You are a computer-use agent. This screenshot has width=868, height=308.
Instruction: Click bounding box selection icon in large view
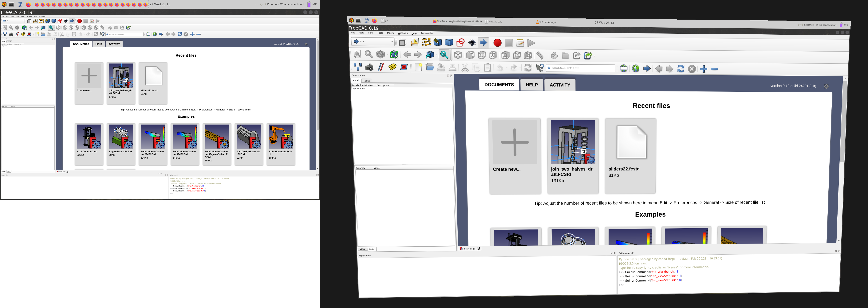tap(394, 54)
